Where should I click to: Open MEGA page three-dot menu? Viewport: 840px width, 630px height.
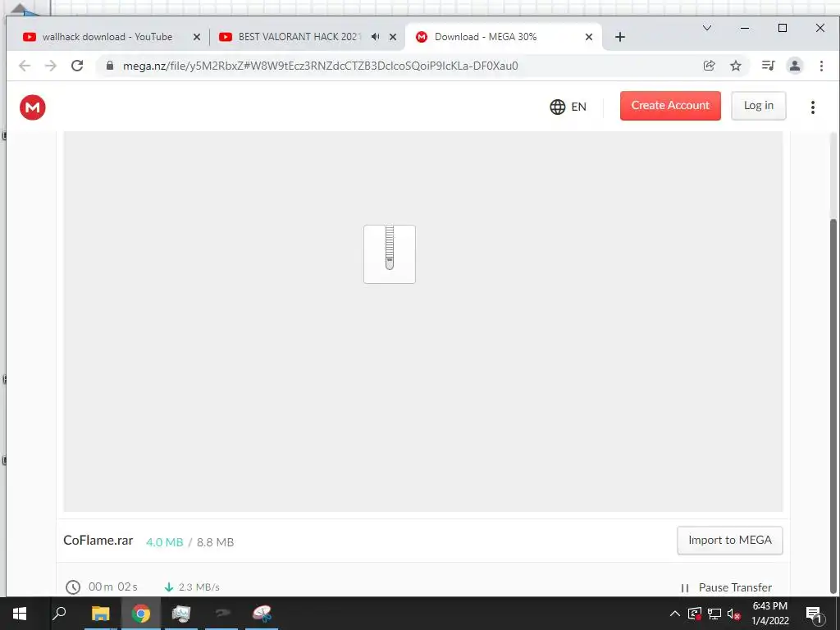(813, 107)
